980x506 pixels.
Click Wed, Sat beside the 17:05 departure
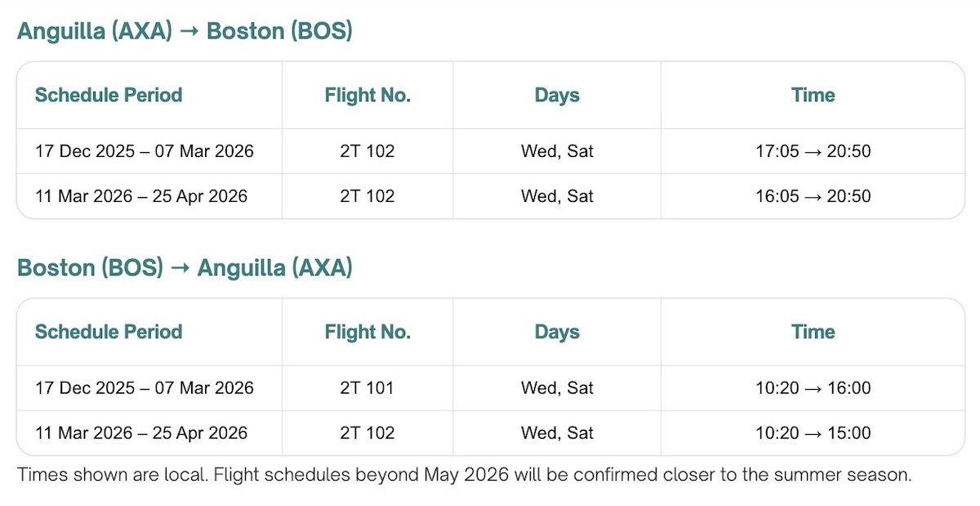(x=557, y=151)
